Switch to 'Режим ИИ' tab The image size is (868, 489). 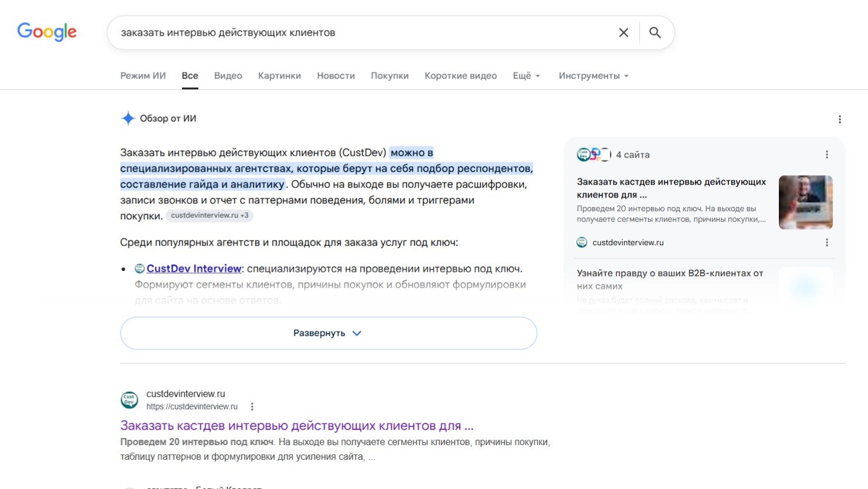[143, 76]
